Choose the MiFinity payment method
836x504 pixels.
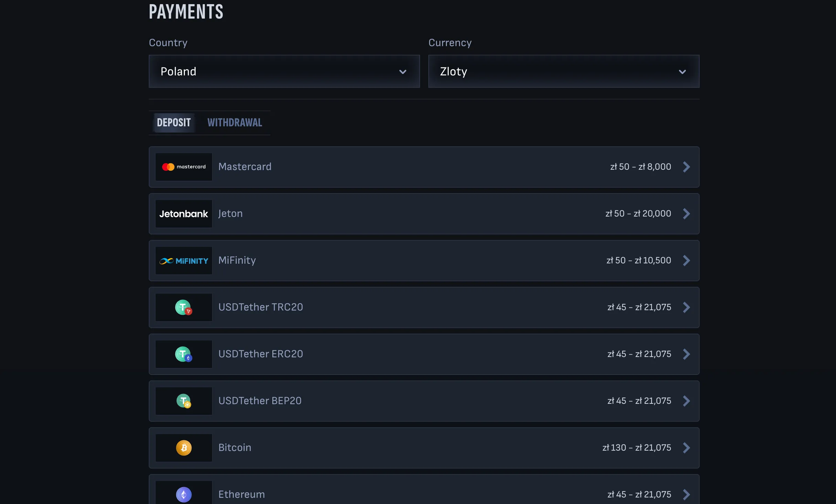point(424,261)
